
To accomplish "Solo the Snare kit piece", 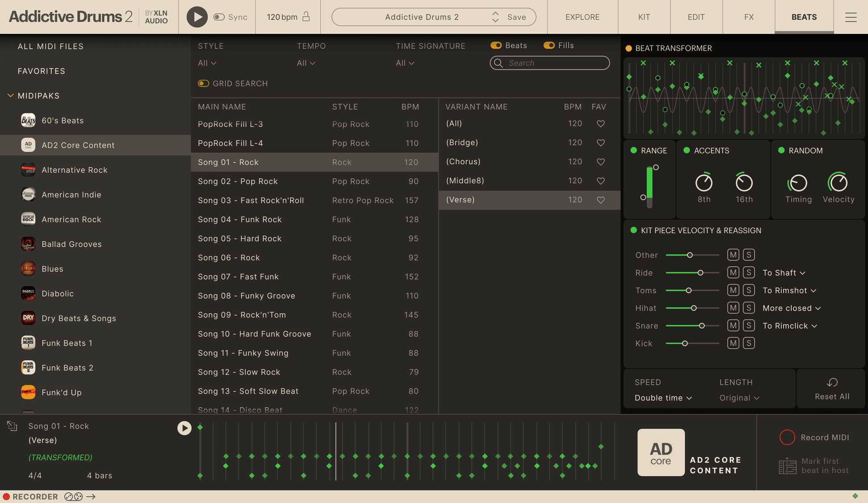I will click(749, 326).
